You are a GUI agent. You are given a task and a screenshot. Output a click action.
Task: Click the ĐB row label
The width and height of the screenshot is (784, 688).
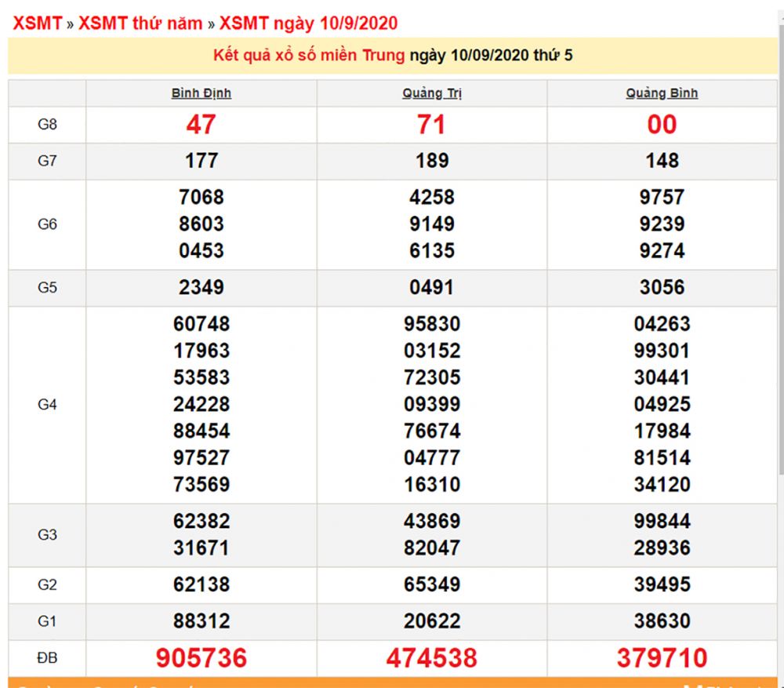[x=47, y=658]
